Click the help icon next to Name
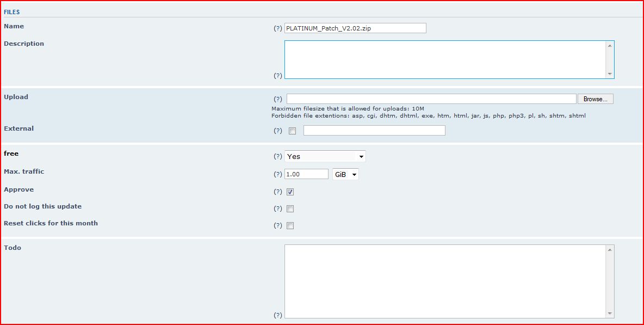The height and width of the screenshot is (325, 644). click(277, 28)
